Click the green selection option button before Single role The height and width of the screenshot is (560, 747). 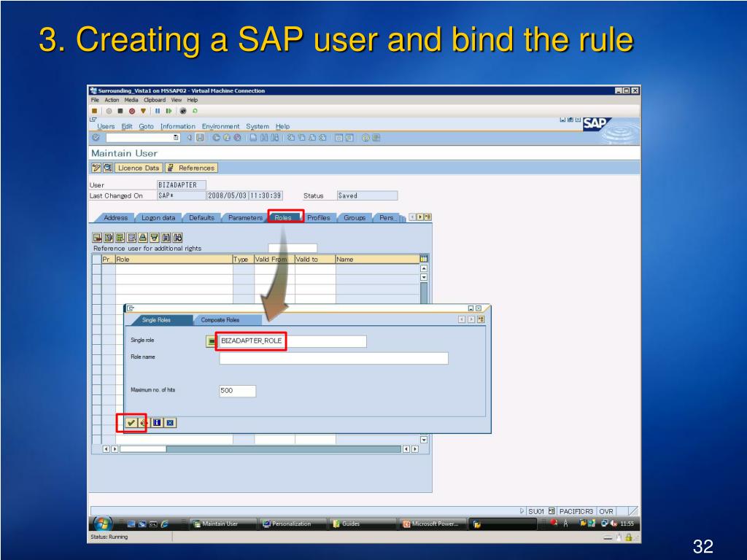tap(211, 341)
